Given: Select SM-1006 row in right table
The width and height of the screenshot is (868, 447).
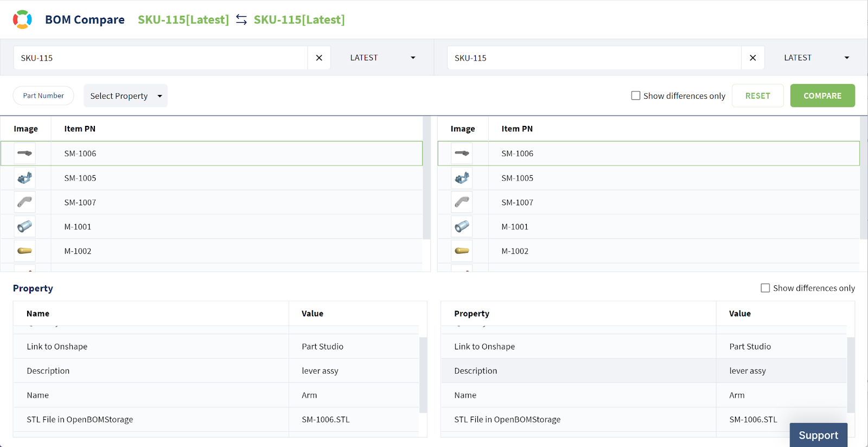Looking at the screenshot, I should pos(649,154).
